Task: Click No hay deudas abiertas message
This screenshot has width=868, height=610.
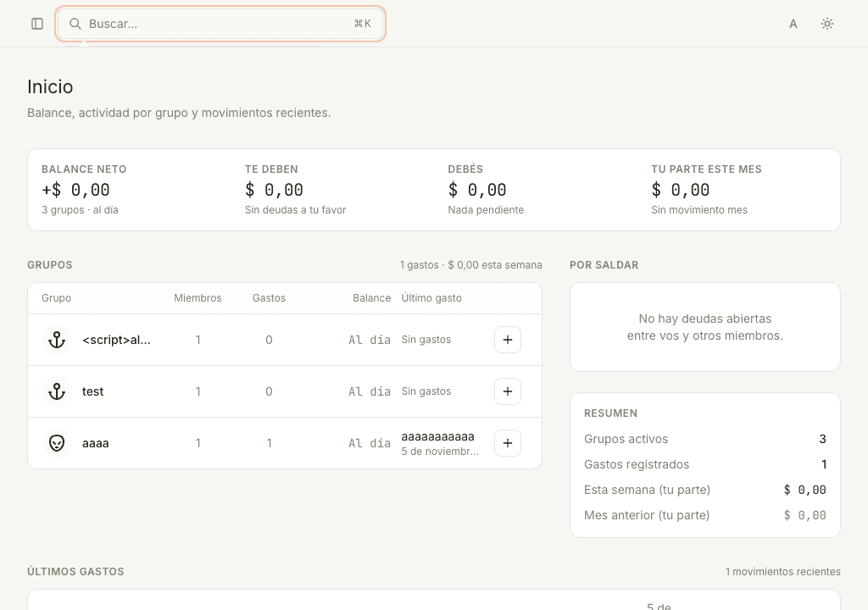Action: 705,327
